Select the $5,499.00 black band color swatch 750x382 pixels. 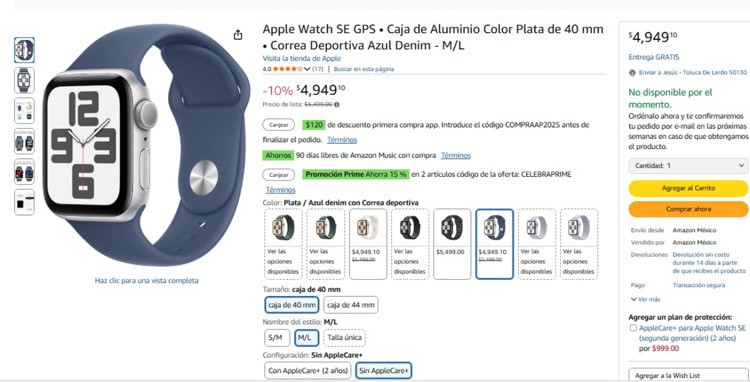[452, 244]
